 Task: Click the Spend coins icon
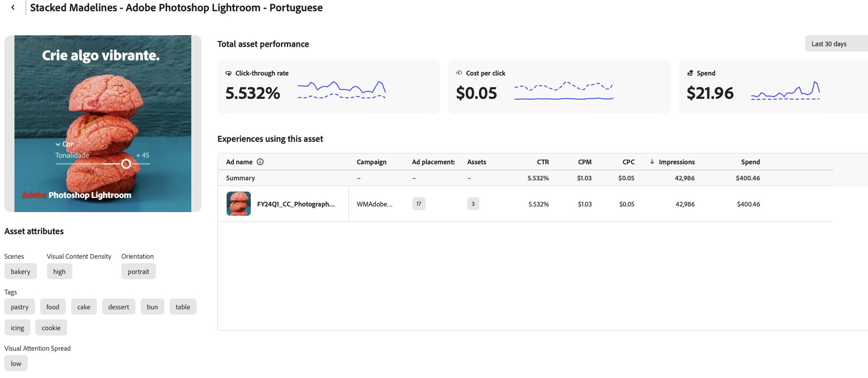coord(690,73)
